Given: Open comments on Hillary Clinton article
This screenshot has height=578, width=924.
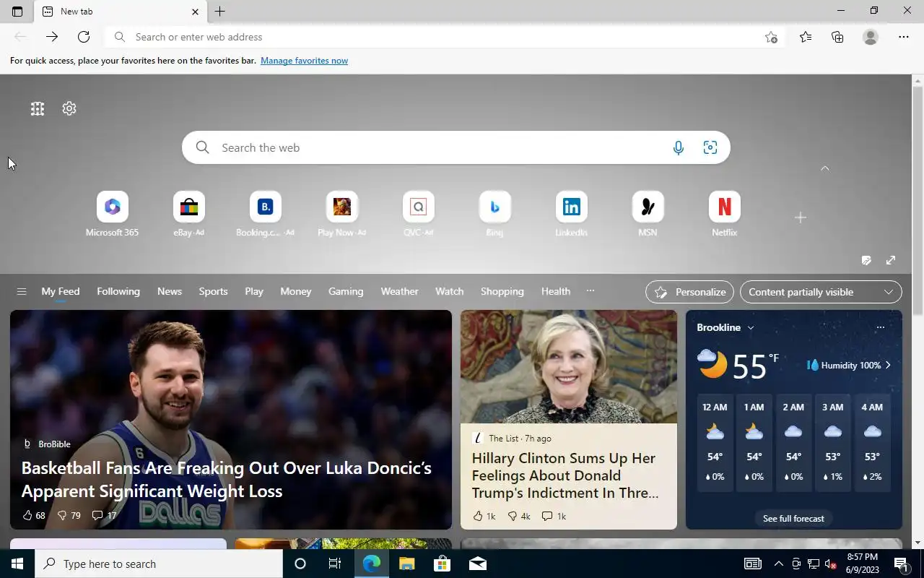Looking at the screenshot, I should pyautogui.click(x=554, y=516).
